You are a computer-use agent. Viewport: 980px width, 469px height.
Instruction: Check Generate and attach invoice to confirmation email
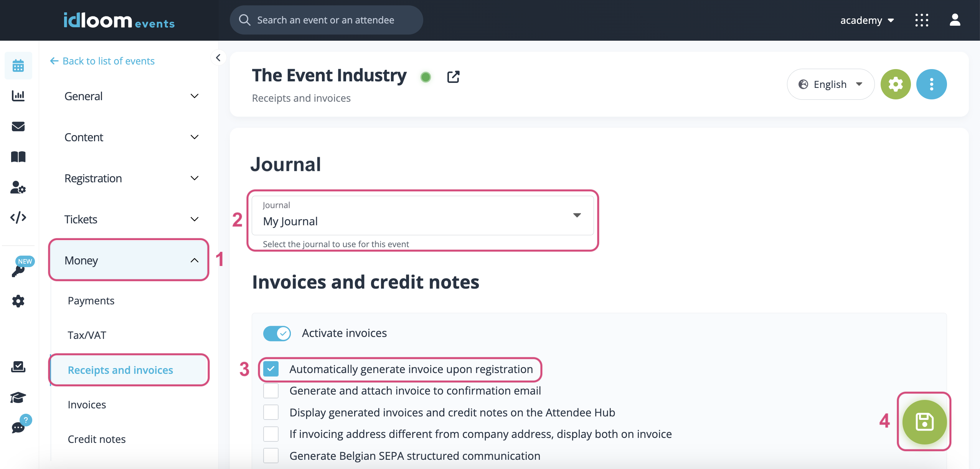point(271,391)
